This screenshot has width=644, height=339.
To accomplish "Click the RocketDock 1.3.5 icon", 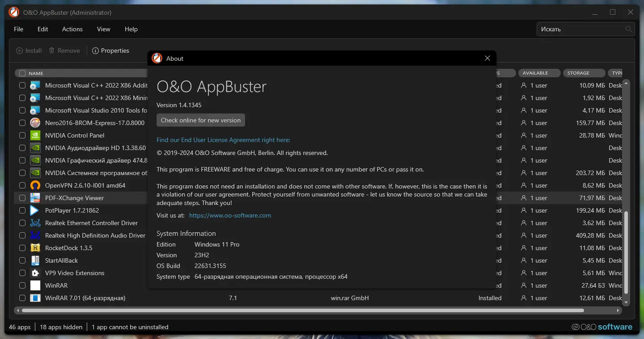I will pos(35,248).
